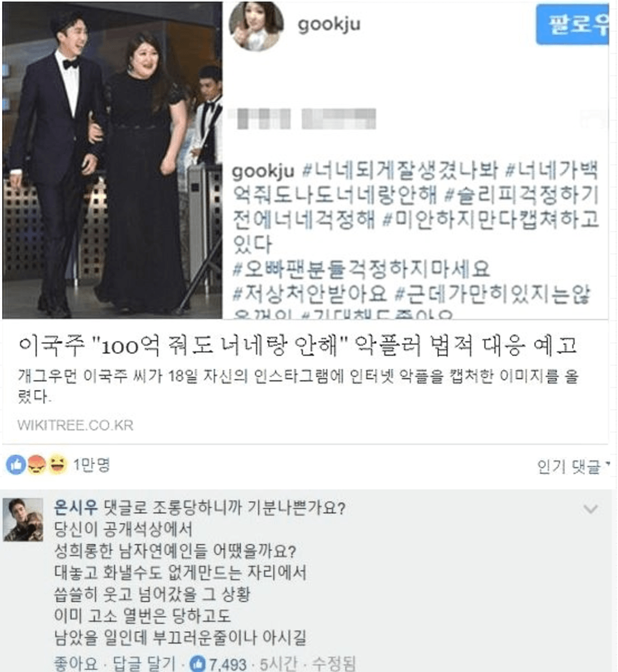This screenshot has height=672, width=618.
Task: Click the haha laughing reaction icon
Action: [x=57, y=465]
